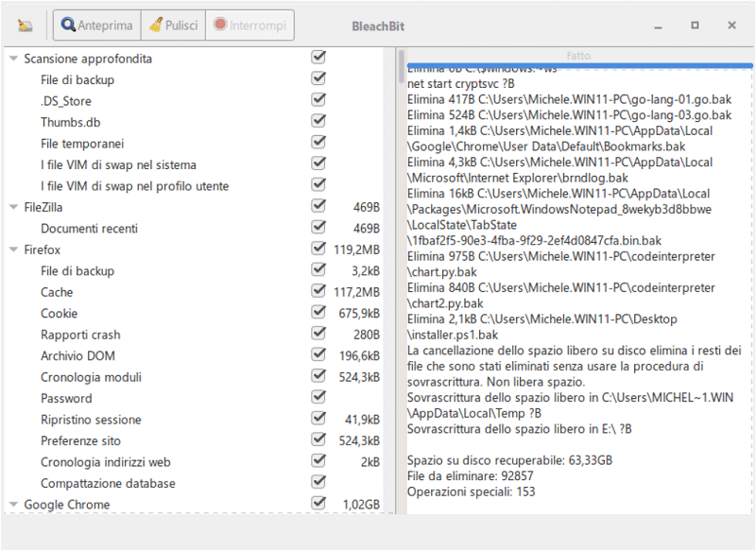Collapse the FileZilla group

pyautogui.click(x=13, y=207)
